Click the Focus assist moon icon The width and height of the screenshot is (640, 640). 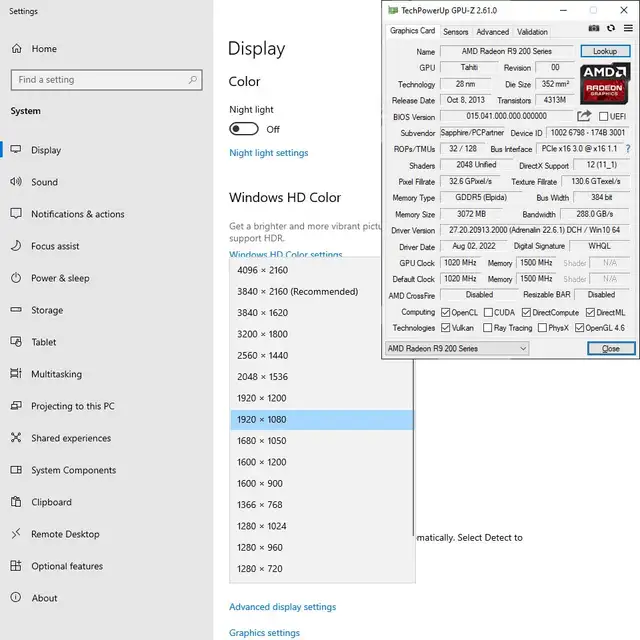tap(16, 245)
